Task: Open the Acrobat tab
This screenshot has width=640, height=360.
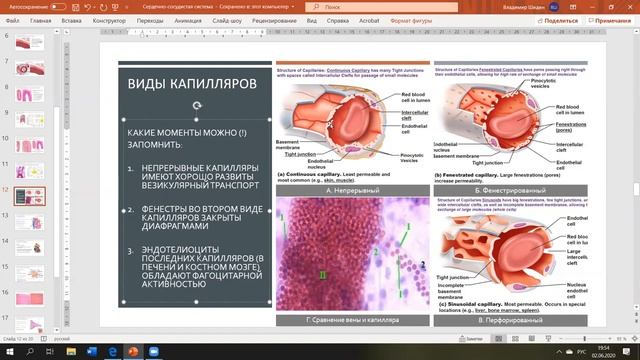Action: [x=369, y=20]
